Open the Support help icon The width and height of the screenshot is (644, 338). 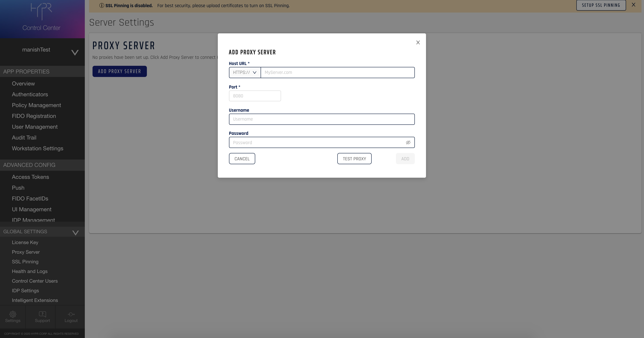[42, 314]
